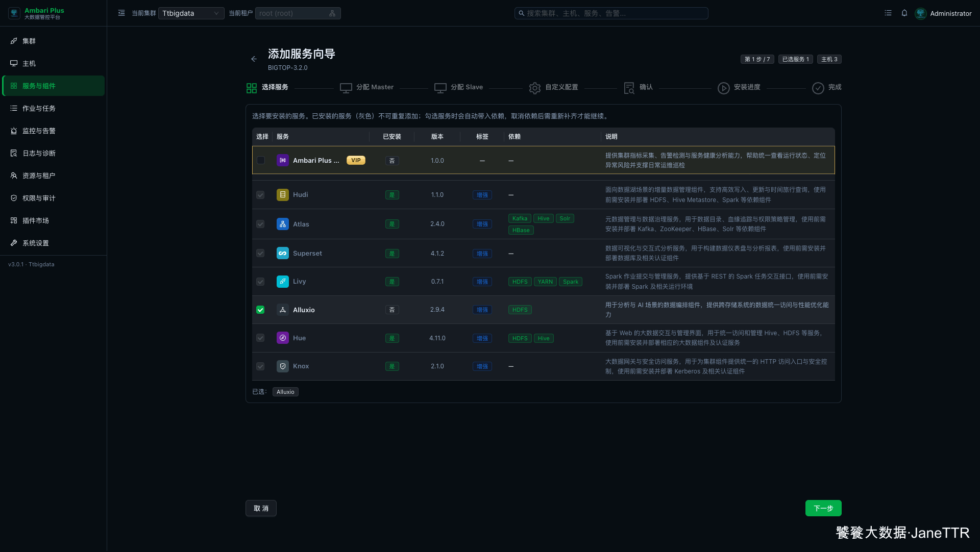Uncheck the Alluxio service checkbox
This screenshot has height=552, width=980.
coord(260,310)
